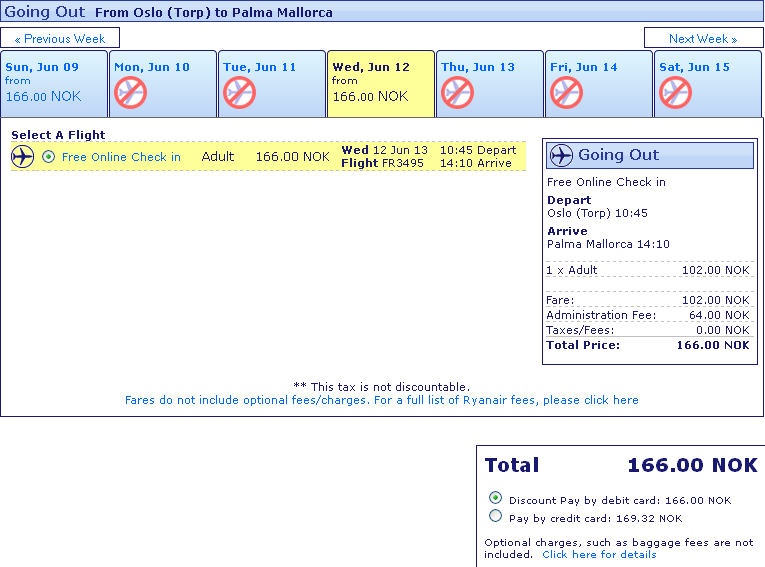Click the 14:10 Arrive time
Screen dimensions: 765x567
click(x=475, y=163)
